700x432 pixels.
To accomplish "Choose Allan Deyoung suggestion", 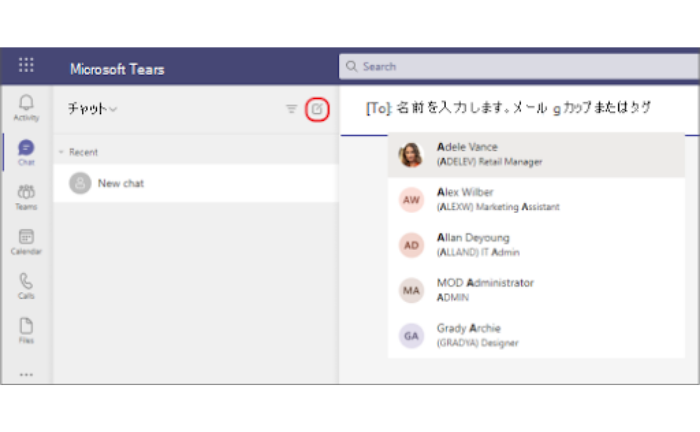I will pyautogui.click(x=536, y=245).
